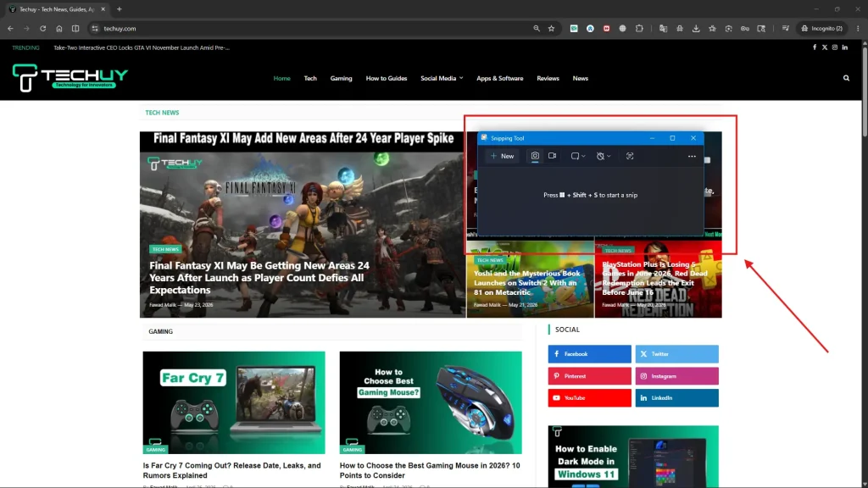Click the site information icon in address bar

[x=95, y=28]
